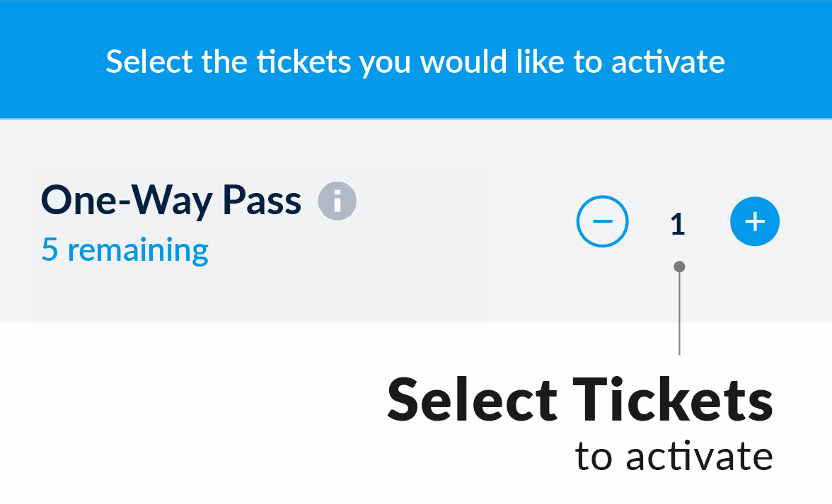
Task: Tap the white plus glyph in blue circle
Action: pos(754,221)
